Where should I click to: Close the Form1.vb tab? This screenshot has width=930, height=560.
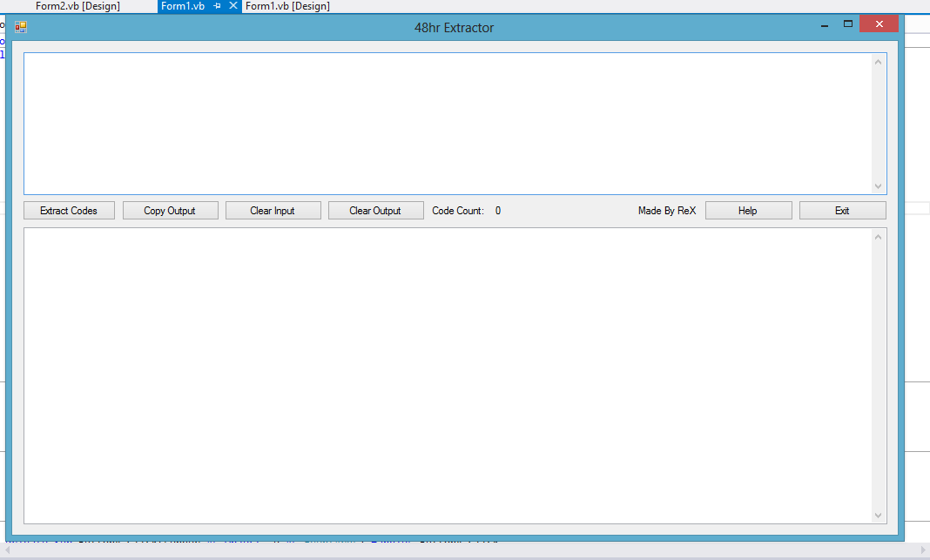[233, 6]
